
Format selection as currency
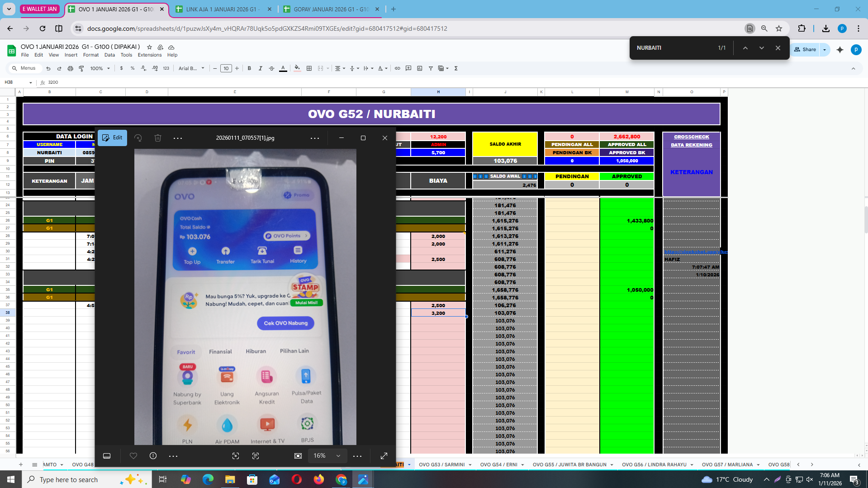tap(121, 68)
